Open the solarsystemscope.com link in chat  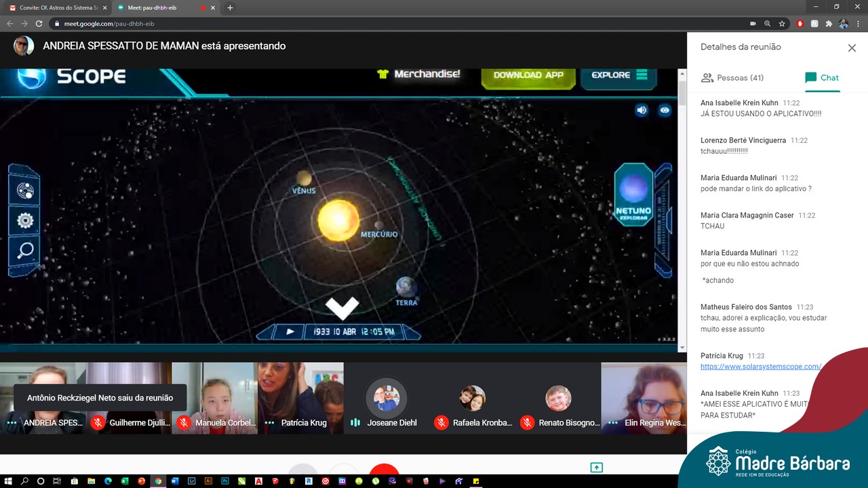[x=761, y=367]
